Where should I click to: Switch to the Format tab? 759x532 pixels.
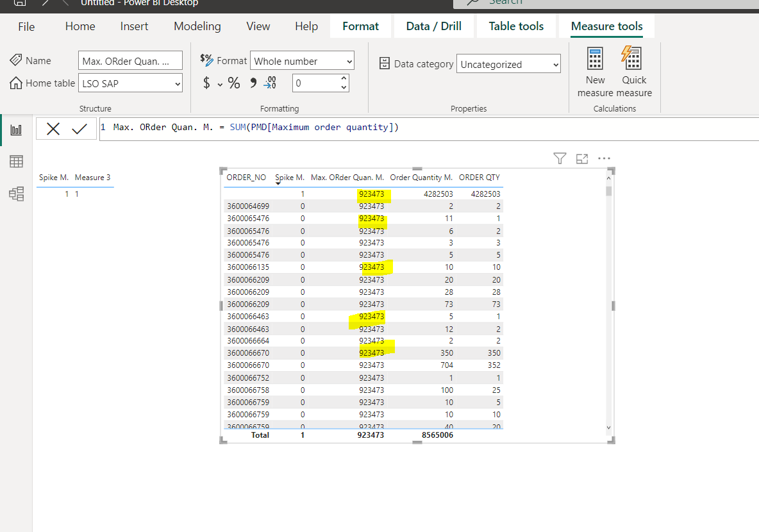tap(361, 26)
